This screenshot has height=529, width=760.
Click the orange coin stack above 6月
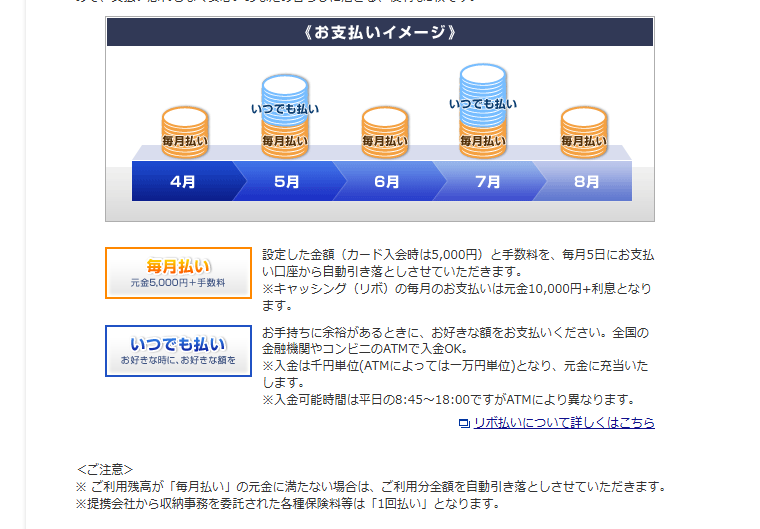tap(385, 132)
